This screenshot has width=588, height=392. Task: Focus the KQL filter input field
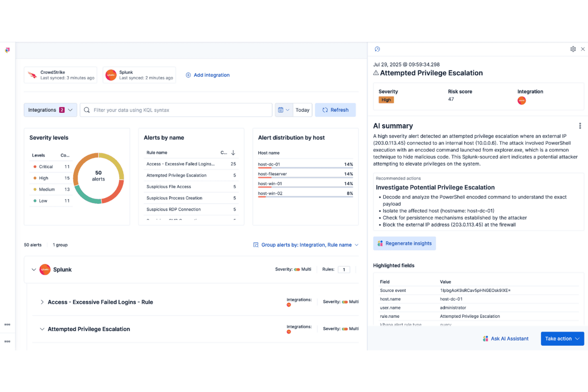176,110
